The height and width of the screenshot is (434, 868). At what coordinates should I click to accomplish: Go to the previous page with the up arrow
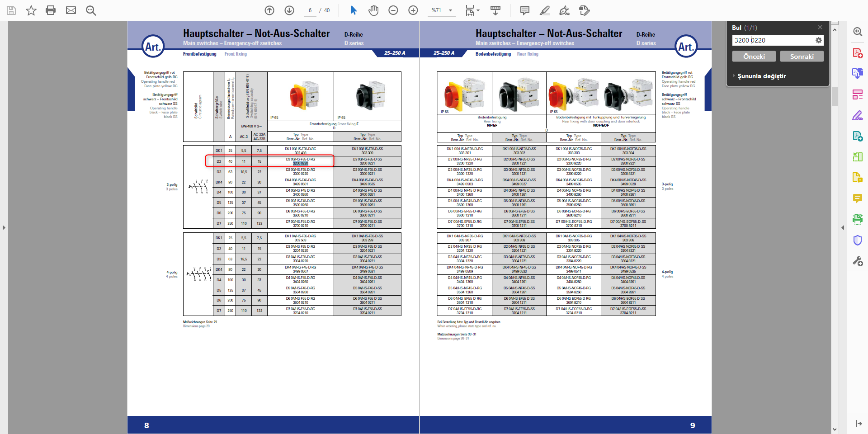pos(269,10)
